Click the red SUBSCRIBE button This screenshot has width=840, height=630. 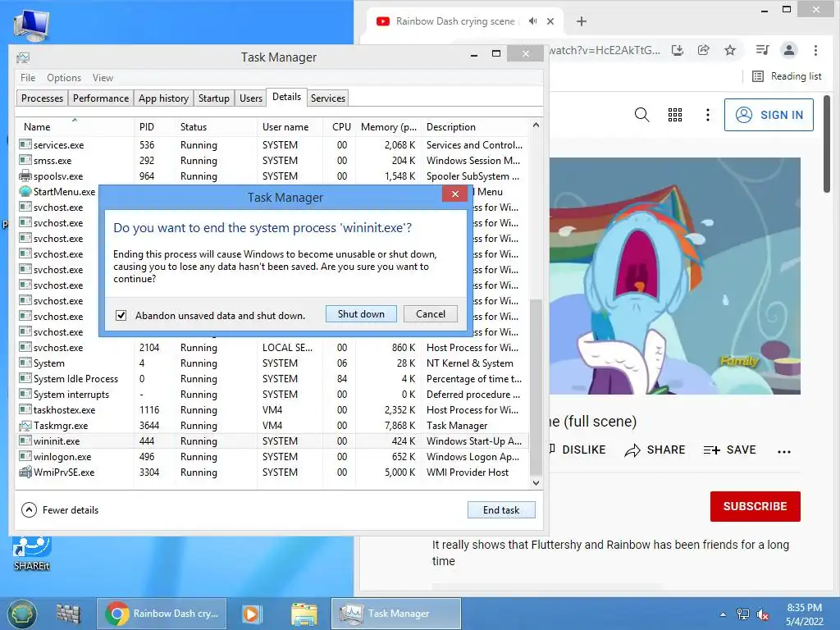(756, 506)
